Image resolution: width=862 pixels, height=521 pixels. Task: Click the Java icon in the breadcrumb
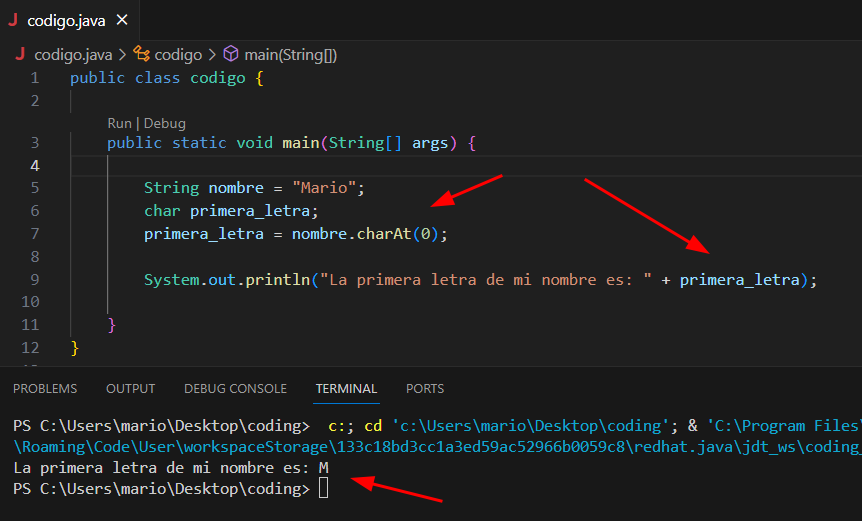point(20,54)
